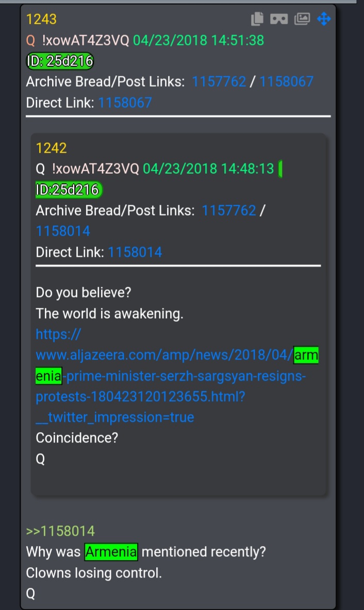Image resolution: width=364 pixels, height=610 pixels.
Task: Select post number 1243
Action: [41, 19]
